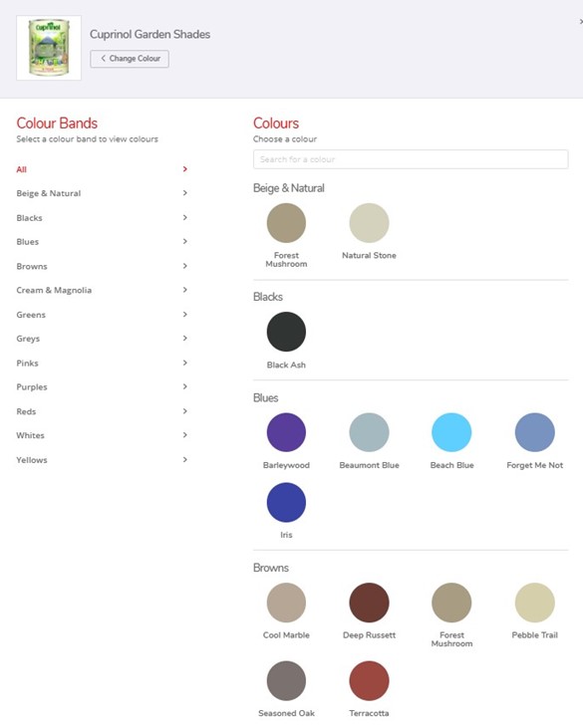This screenshot has width=583, height=728.
Task: Open the Reds colour band
Action: pyautogui.click(x=102, y=411)
